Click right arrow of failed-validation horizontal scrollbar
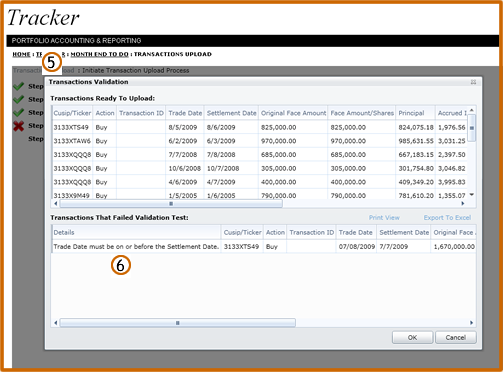 (471, 323)
